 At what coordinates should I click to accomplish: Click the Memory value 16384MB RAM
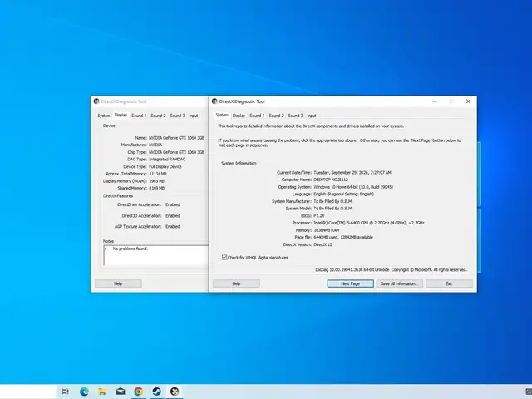pyautogui.click(x=327, y=230)
